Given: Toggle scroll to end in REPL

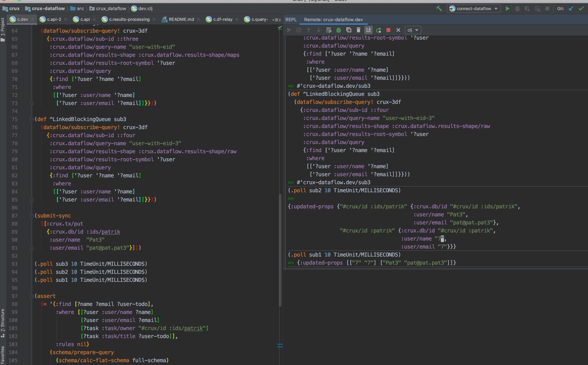Looking at the screenshot, I should pyautogui.click(x=368, y=30).
